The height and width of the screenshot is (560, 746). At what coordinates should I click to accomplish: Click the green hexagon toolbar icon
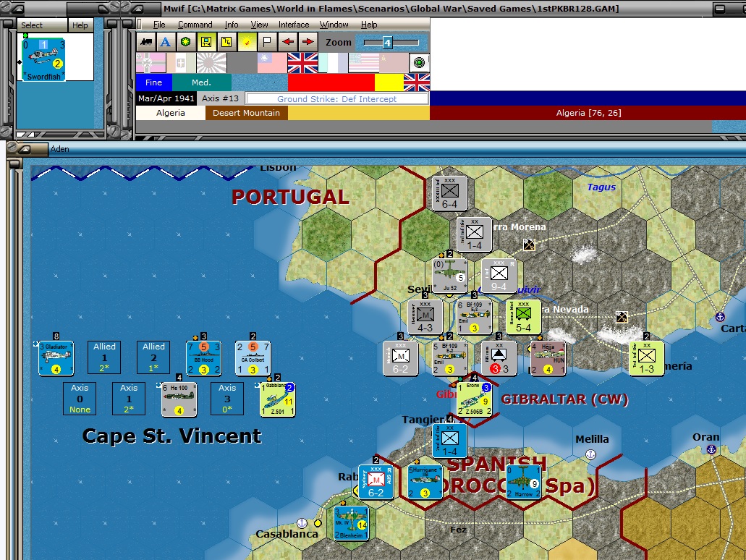(185, 42)
